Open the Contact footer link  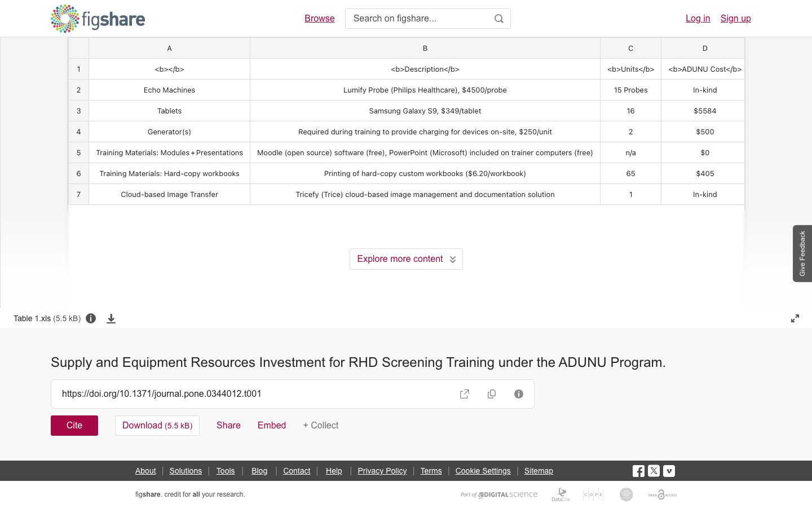point(297,471)
